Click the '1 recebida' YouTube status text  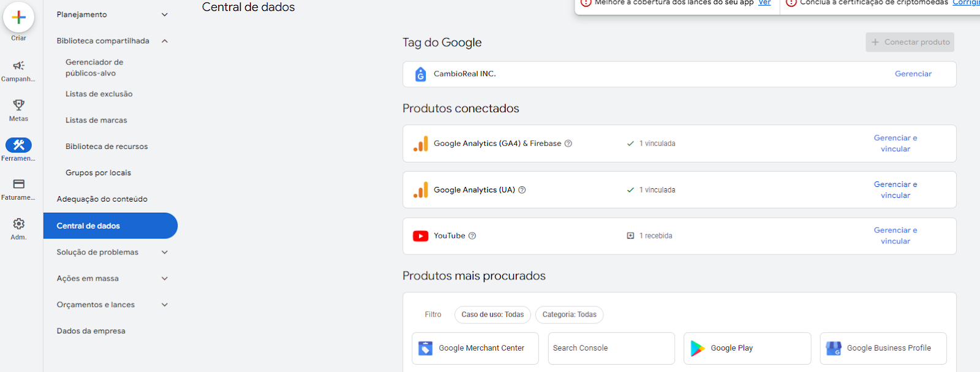[655, 236]
